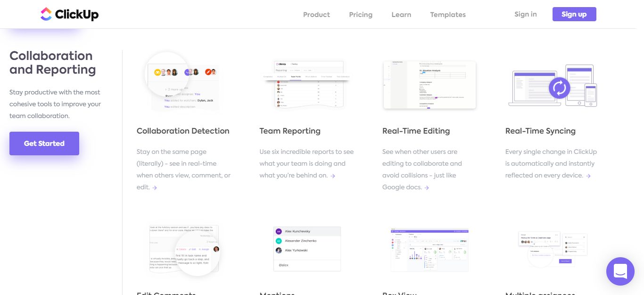Open the Templates nav item
Screen dimensions: 644x295
448,15
